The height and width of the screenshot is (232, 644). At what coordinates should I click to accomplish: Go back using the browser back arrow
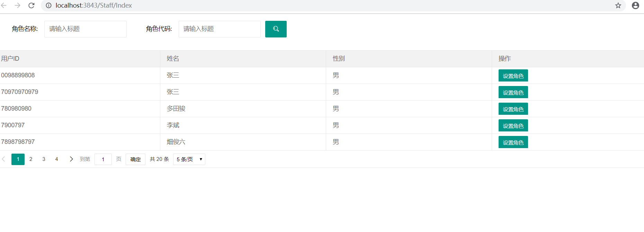tap(4, 6)
